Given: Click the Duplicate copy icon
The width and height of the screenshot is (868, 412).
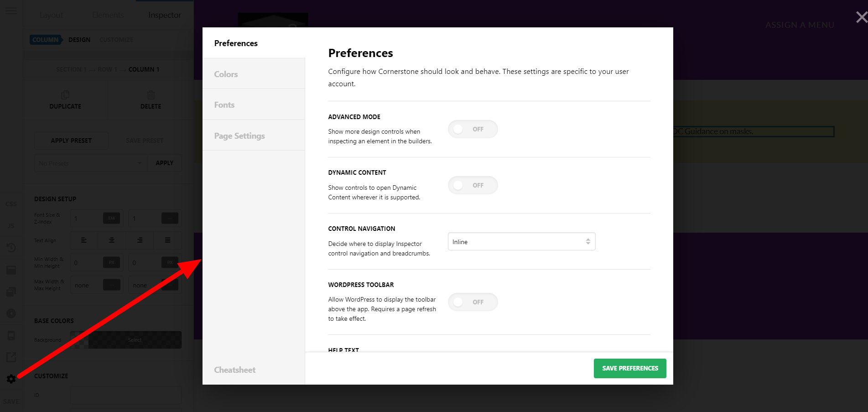Looking at the screenshot, I should tap(65, 95).
